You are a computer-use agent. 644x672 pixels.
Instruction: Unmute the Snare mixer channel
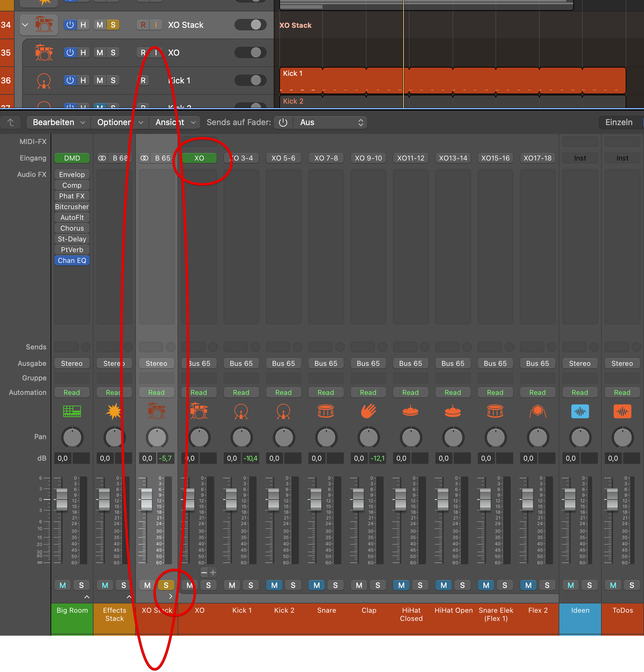317,585
